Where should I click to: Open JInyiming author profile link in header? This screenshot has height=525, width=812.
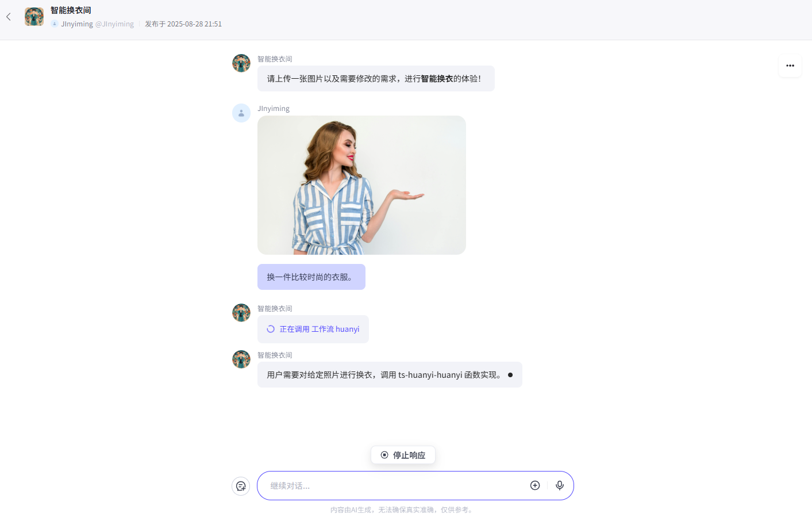(x=98, y=24)
